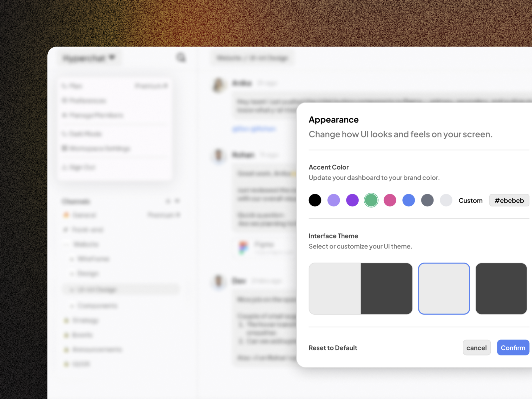Click Reset to Default
Screen dimensions: 532x399
click(333, 348)
